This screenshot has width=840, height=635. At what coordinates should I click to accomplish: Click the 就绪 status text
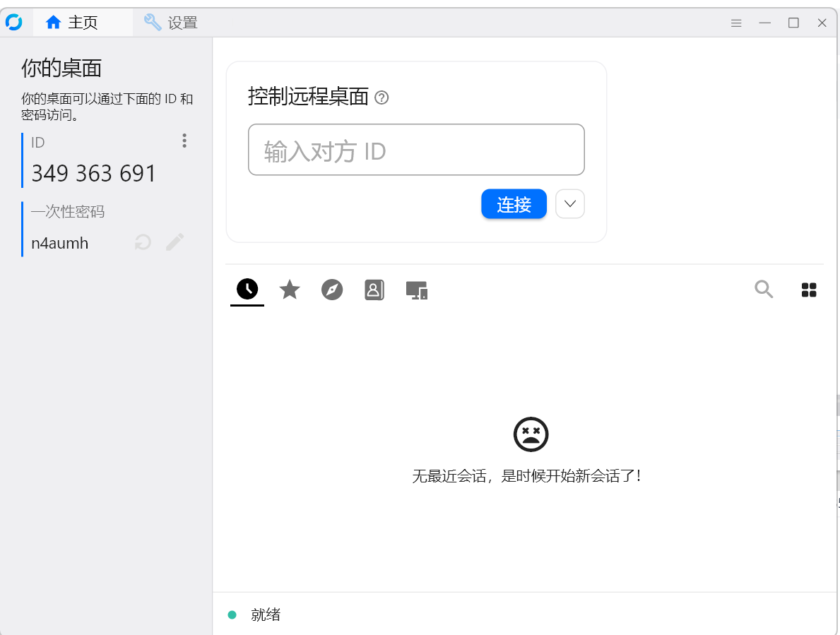click(266, 615)
